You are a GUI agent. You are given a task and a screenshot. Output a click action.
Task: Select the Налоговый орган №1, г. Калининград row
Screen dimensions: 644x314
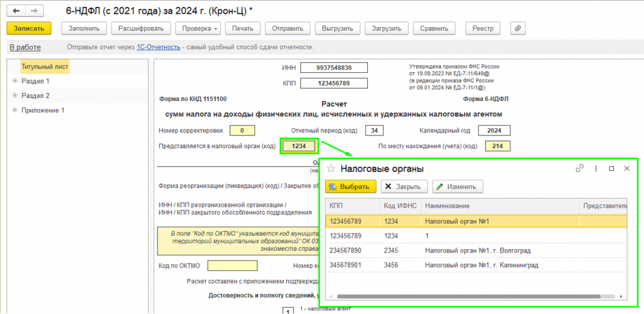pos(477,265)
